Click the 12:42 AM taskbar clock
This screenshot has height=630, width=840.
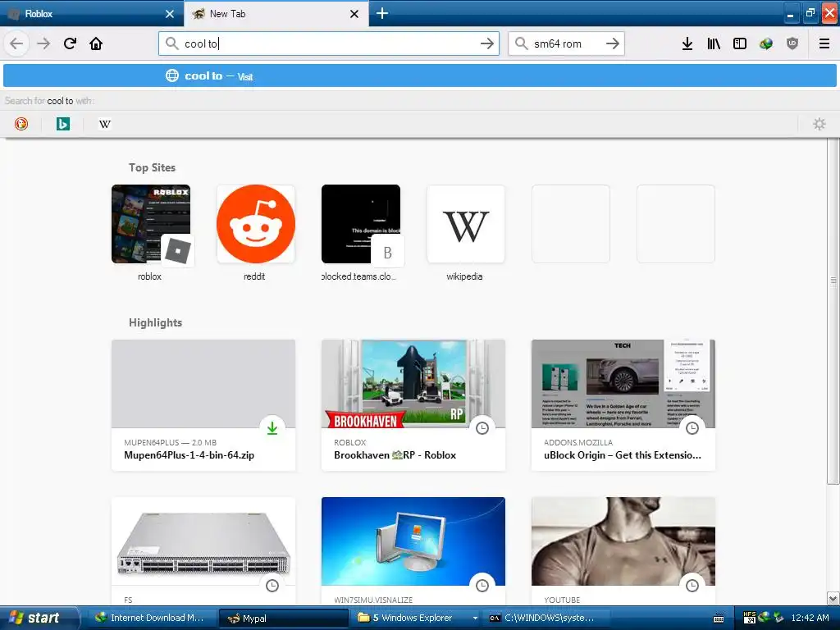click(810, 618)
